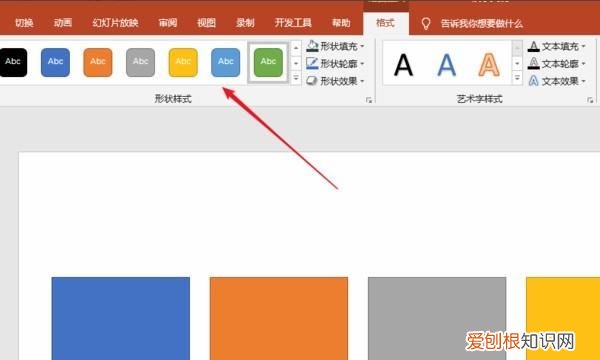The height and width of the screenshot is (360, 600).
Task: Select the gray rectangle on the slide
Action: click(x=437, y=318)
